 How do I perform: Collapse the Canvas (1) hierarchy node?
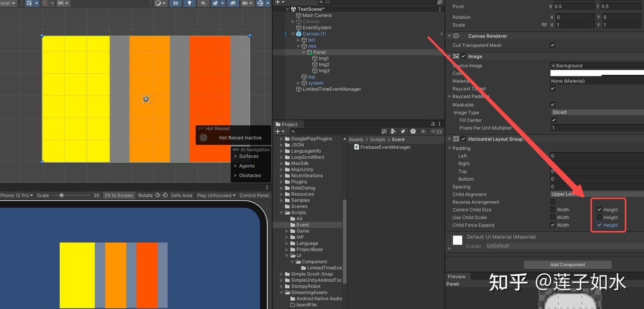click(293, 34)
